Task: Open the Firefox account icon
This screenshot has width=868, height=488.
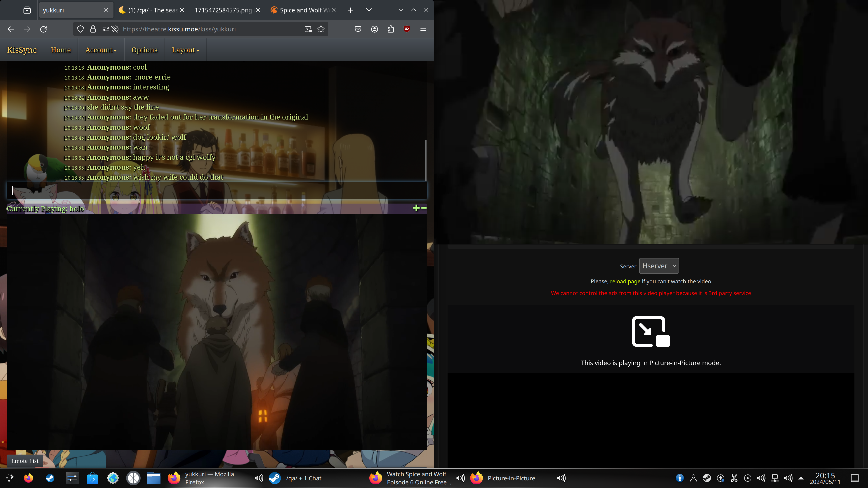Action: pos(374,29)
